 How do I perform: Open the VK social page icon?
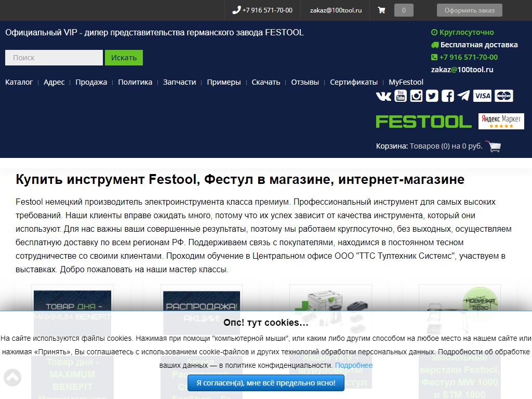point(383,96)
